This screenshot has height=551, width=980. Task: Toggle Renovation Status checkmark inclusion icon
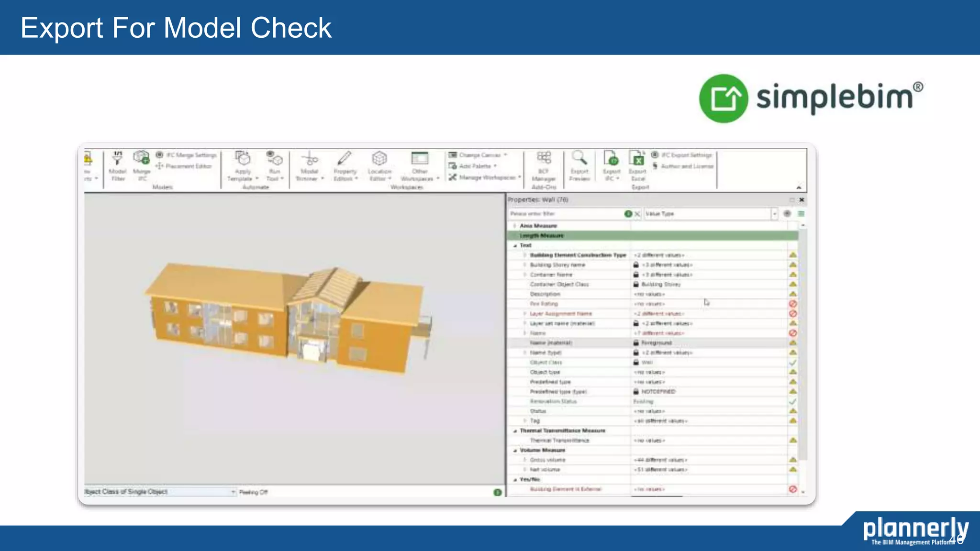tap(792, 401)
